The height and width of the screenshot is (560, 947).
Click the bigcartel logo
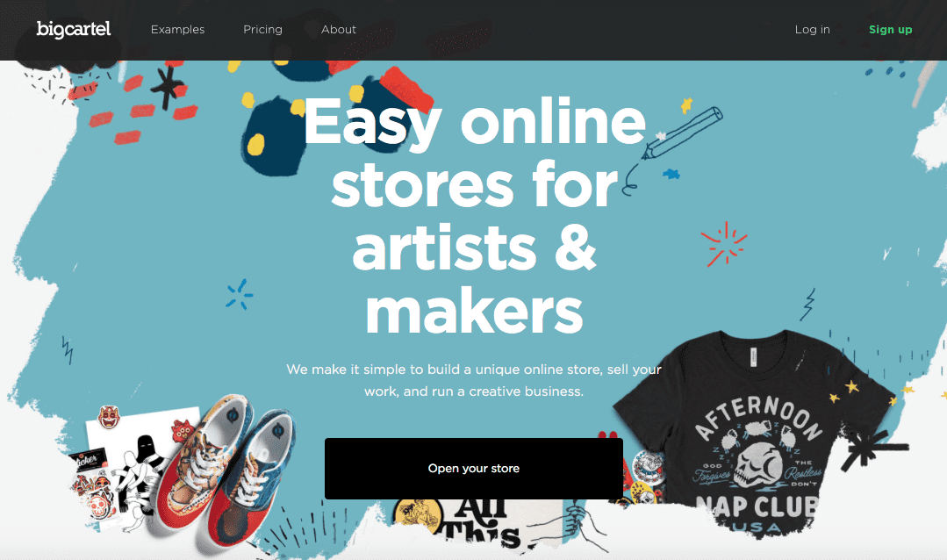(x=73, y=29)
